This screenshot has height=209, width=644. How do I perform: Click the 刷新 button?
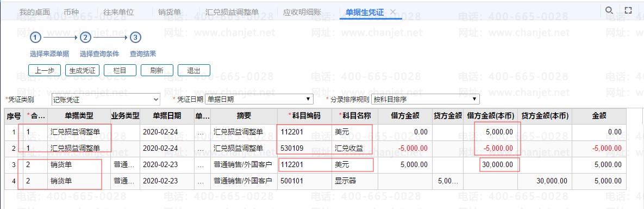tap(157, 70)
